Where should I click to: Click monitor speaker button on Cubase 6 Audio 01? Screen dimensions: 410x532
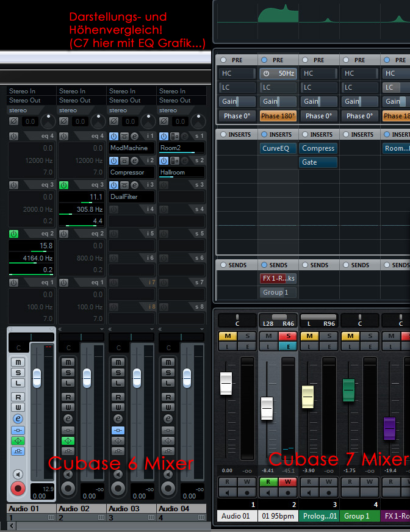pyautogui.click(x=18, y=474)
